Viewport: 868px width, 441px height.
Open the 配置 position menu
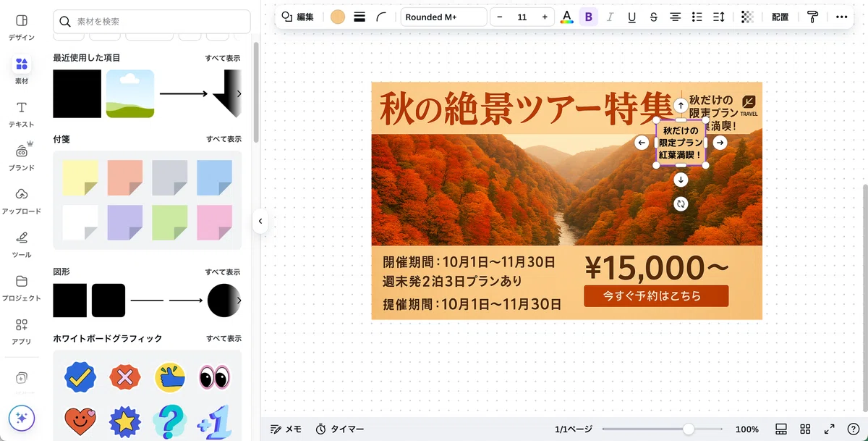point(780,17)
